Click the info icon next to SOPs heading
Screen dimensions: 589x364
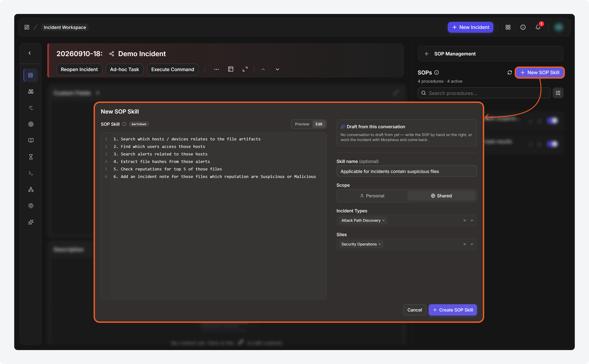click(x=436, y=72)
